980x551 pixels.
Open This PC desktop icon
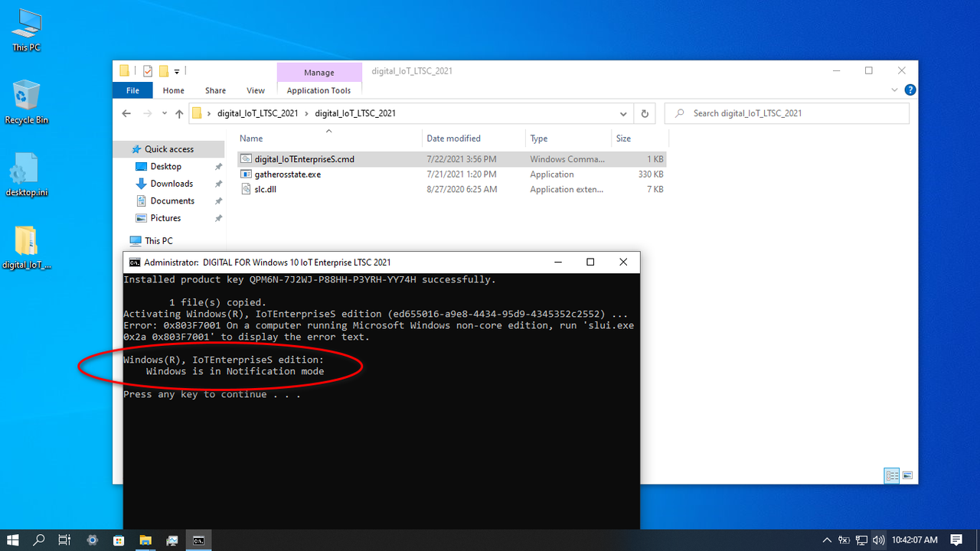coord(26,31)
